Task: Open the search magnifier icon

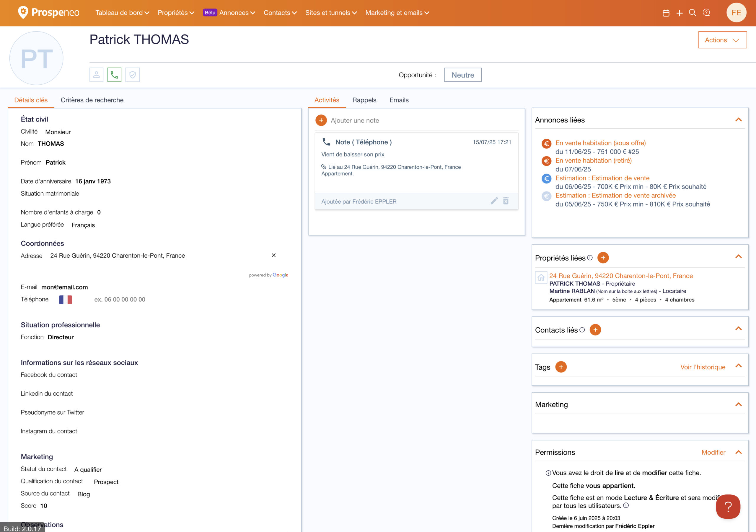Action: coord(693,13)
